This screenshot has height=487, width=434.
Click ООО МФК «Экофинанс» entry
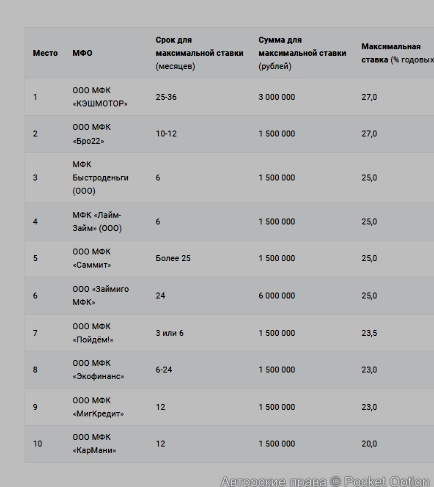pos(98,370)
